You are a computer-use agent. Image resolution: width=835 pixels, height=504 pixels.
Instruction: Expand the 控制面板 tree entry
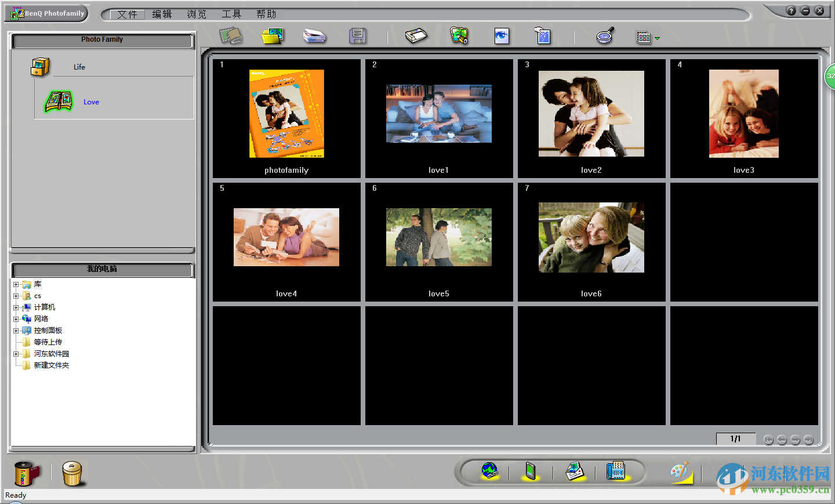16,331
